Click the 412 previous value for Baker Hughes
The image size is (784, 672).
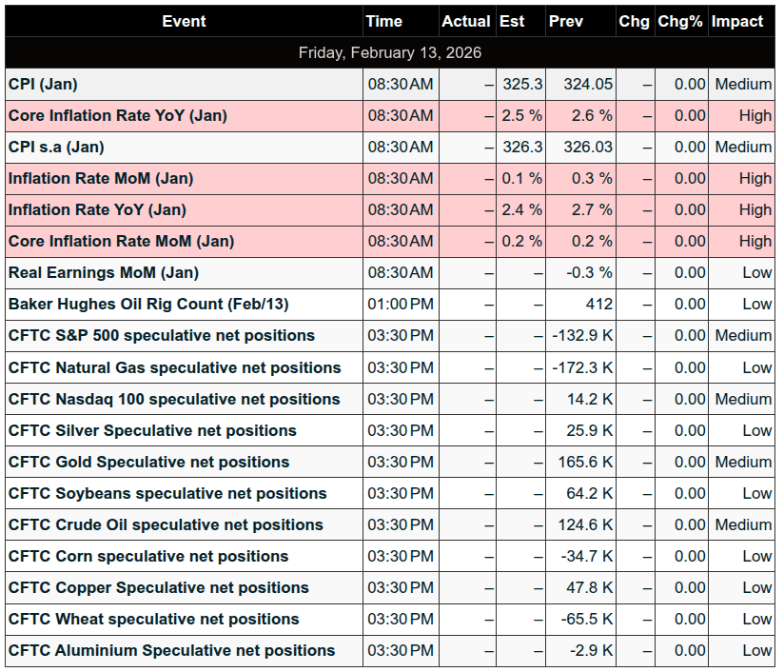pos(599,304)
